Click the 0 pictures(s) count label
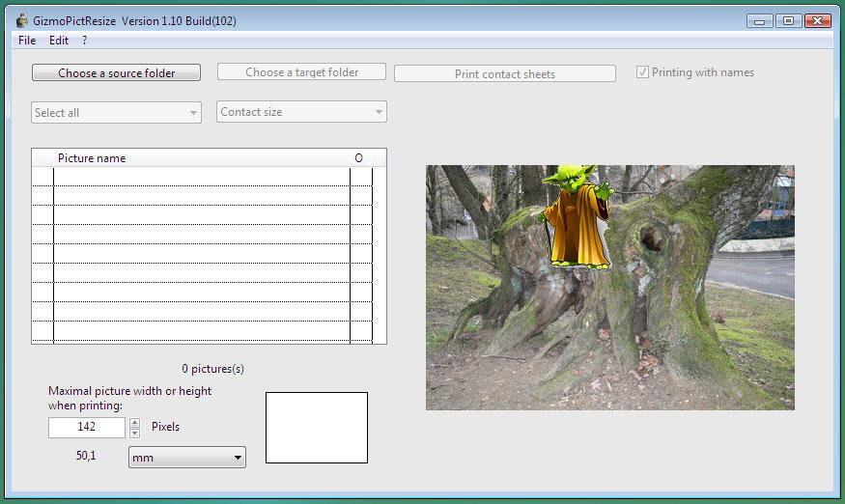845x504 pixels. coord(212,369)
